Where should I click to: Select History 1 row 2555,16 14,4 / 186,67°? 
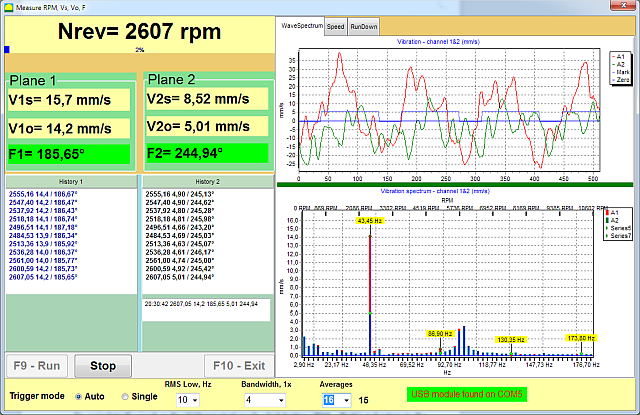[43, 194]
